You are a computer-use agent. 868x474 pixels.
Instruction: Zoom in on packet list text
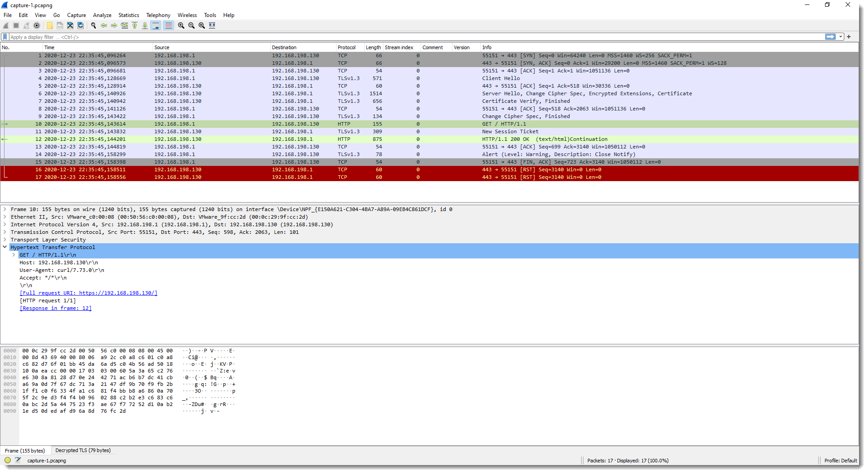click(181, 25)
